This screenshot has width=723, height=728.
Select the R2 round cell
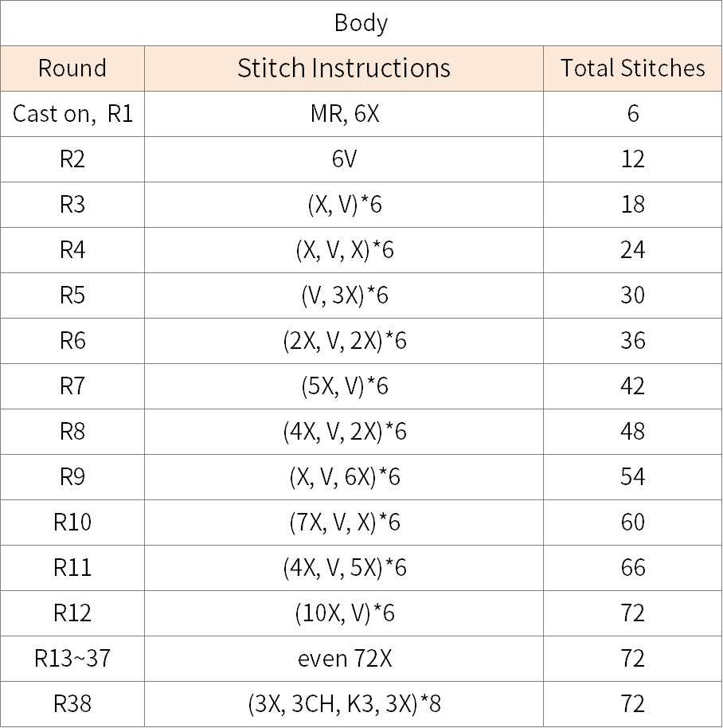pyautogui.click(x=72, y=159)
